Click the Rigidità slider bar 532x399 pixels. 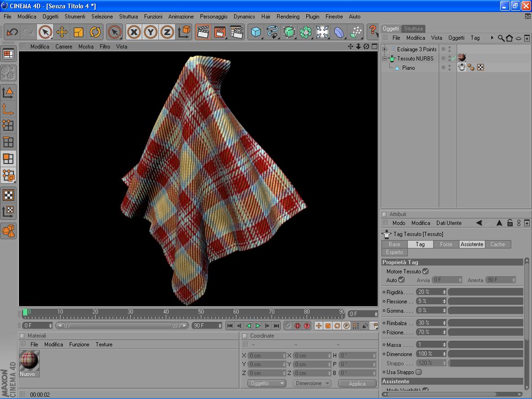[485, 292]
